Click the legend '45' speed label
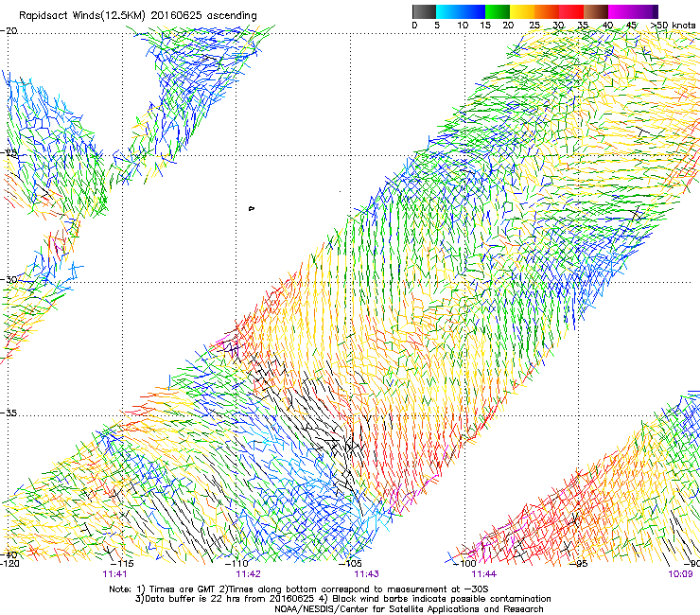The image size is (700, 615). 631,26
